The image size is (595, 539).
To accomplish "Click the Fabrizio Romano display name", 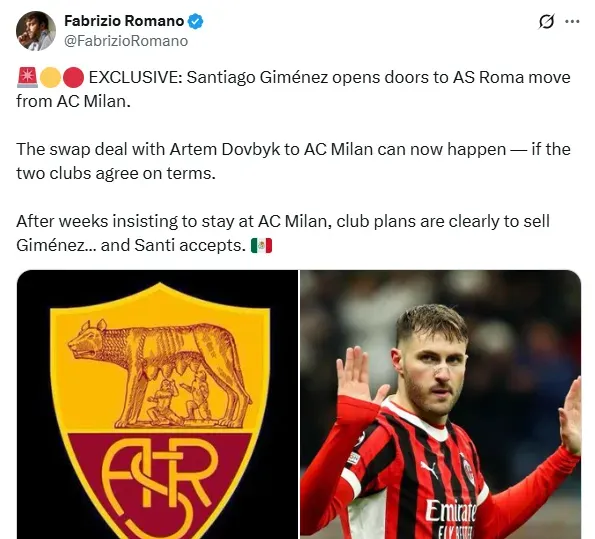I will tap(124, 21).
